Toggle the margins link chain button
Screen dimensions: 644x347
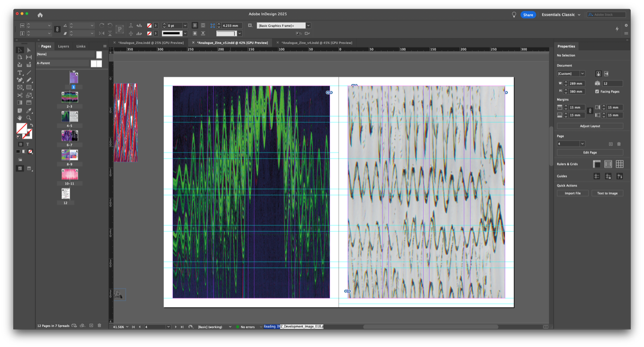click(590, 111)
